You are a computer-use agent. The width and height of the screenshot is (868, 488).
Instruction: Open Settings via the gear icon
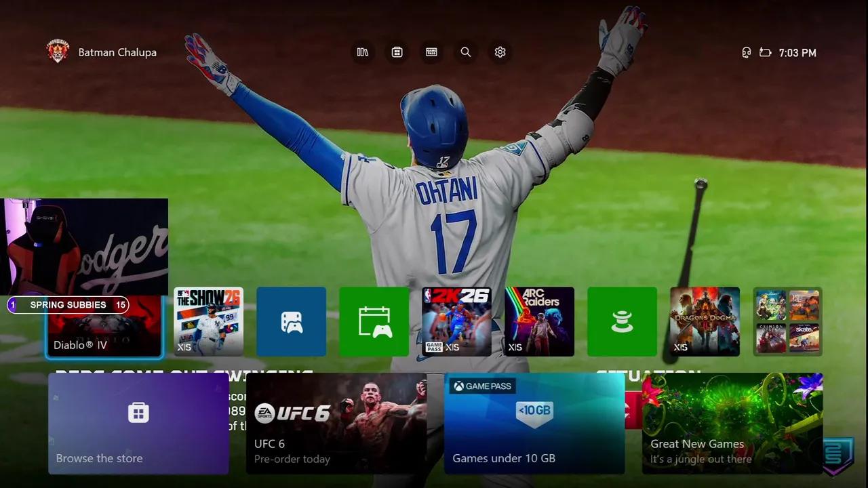pyautogui.click(x=500, y=52)
